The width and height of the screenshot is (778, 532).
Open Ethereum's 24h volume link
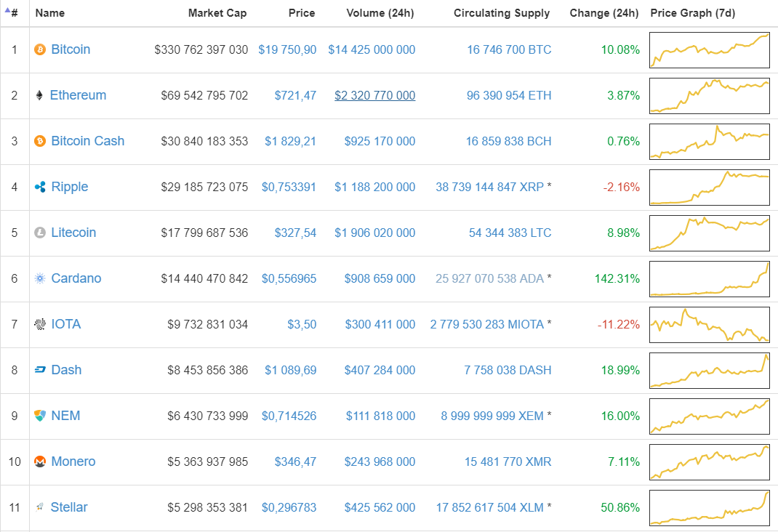click(374, 95)
